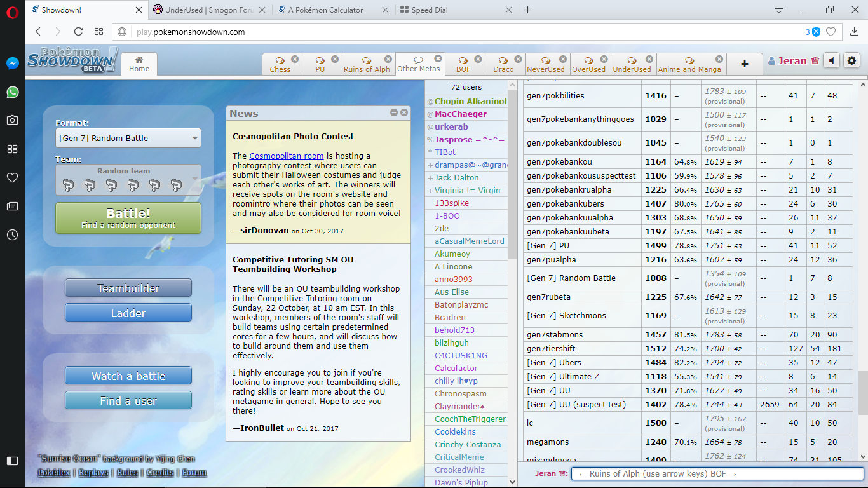Open the Rules footer link

point(127,472)
